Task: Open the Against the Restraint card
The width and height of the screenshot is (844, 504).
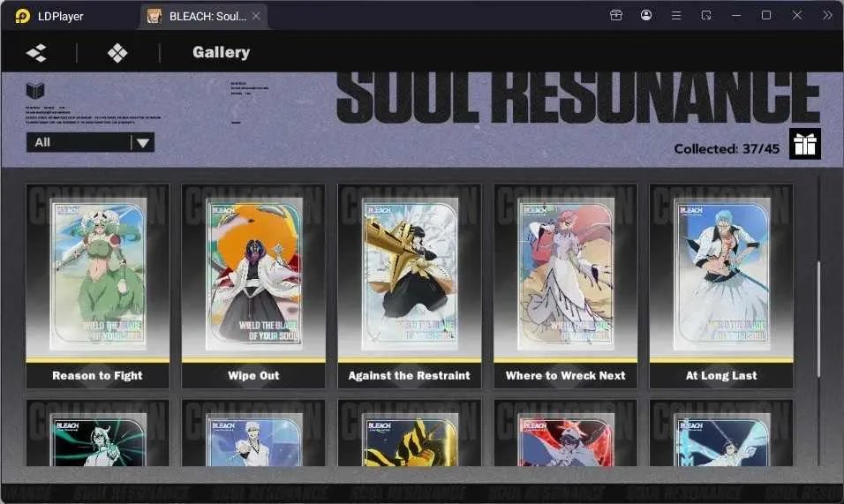Action: click(409, 286)
